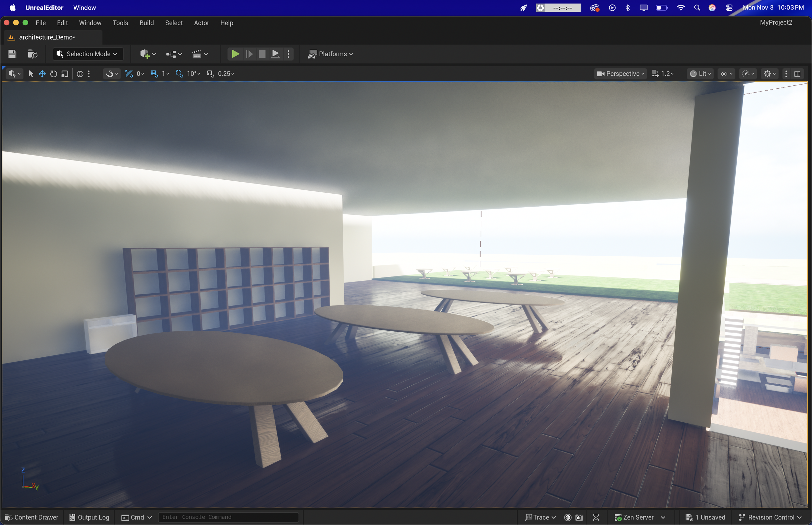The image size is (812, 525).
Task: Click the Browse content folder icon
Action: tap(32, 54)
